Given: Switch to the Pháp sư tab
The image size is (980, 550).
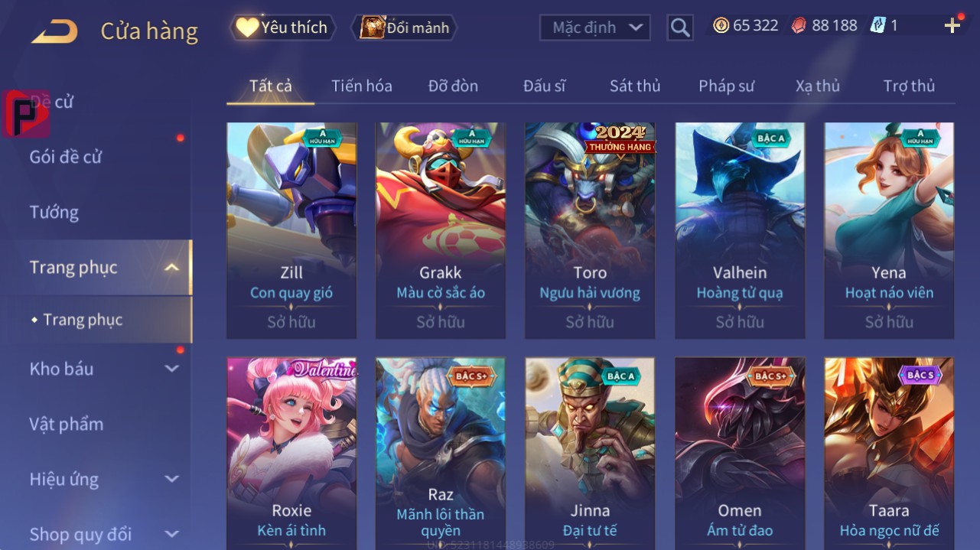Looking at the screenshot, I should 726,86.
